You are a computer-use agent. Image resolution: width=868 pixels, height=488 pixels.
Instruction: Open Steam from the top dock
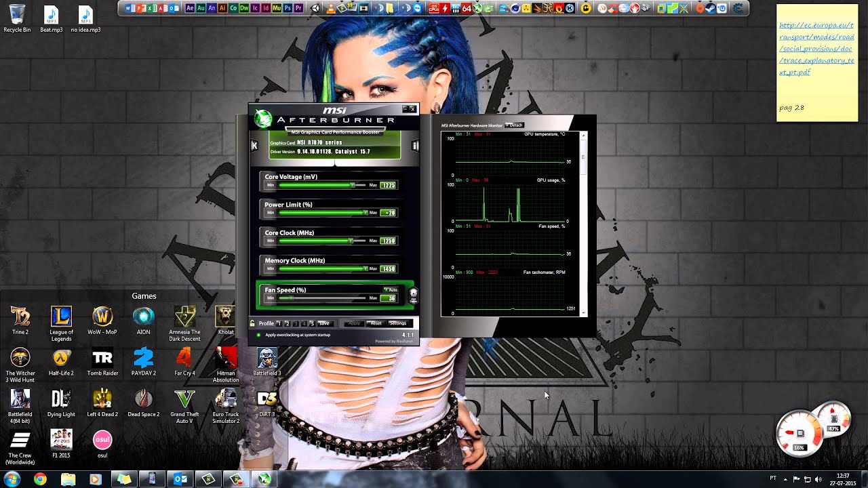(711, 8)
